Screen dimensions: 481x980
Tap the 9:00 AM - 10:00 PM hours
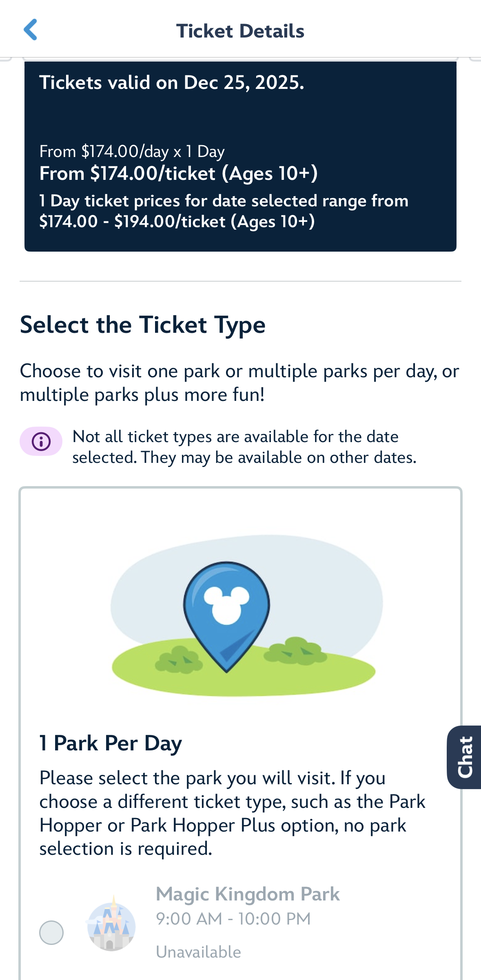[x=233, y=919]
